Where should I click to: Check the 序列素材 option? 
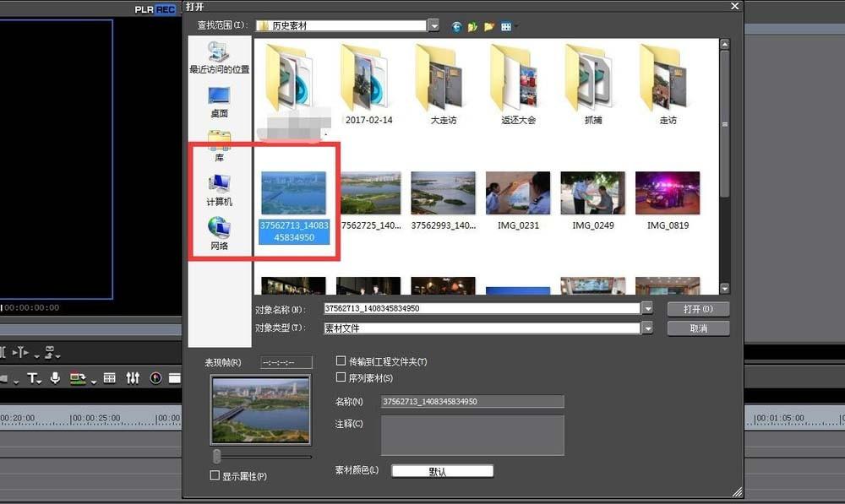tap(341, 377)
